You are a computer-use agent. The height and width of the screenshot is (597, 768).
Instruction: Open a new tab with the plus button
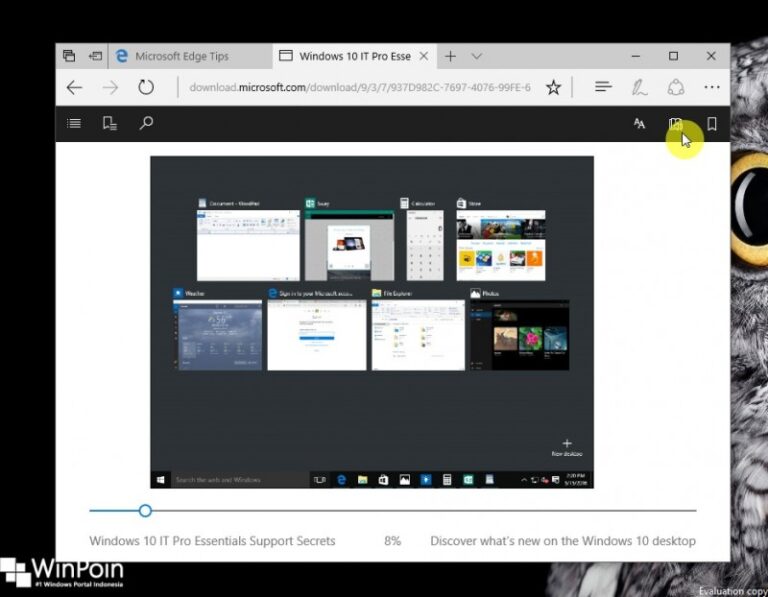click(450, 56)
